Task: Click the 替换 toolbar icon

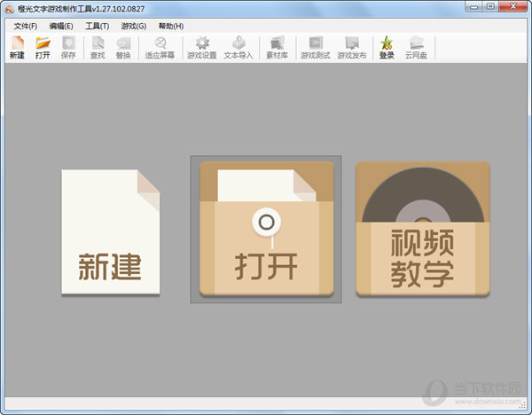Action: pos(123,48)
